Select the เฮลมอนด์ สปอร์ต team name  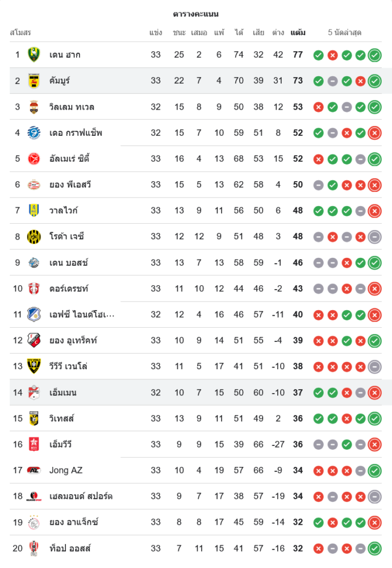pyautogui.click(x=81, y=496)
